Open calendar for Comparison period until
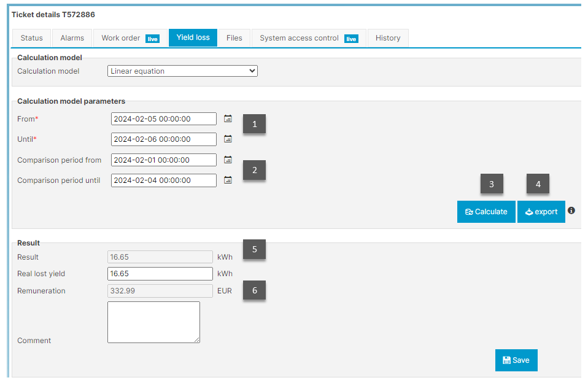The height and width of the screenshot is (383, 588). pos(228,180)
